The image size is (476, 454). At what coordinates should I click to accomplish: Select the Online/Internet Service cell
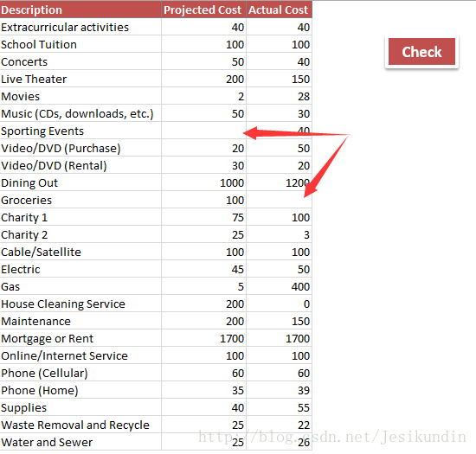80,355
